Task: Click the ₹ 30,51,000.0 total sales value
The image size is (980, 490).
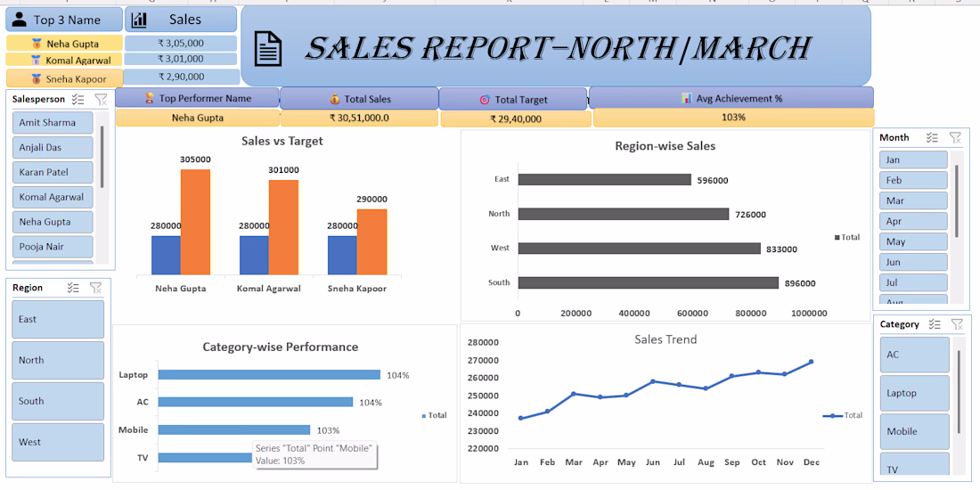Action: point(359,118)
